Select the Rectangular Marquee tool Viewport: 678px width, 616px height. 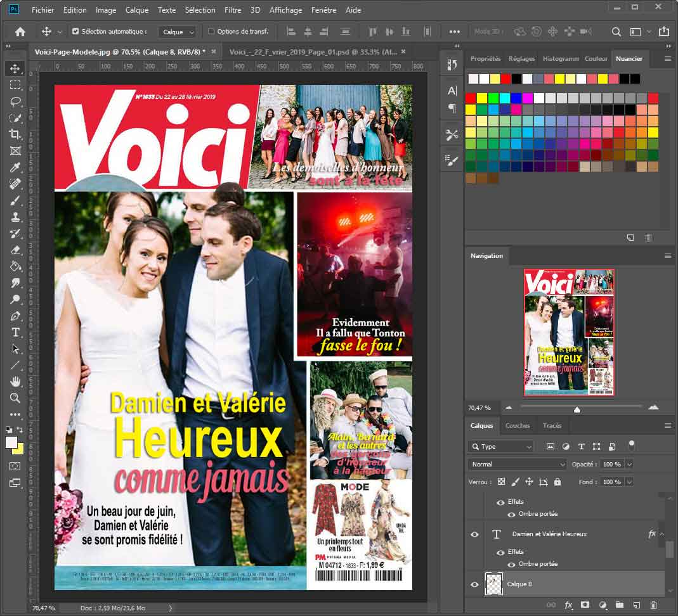(15, 85)
